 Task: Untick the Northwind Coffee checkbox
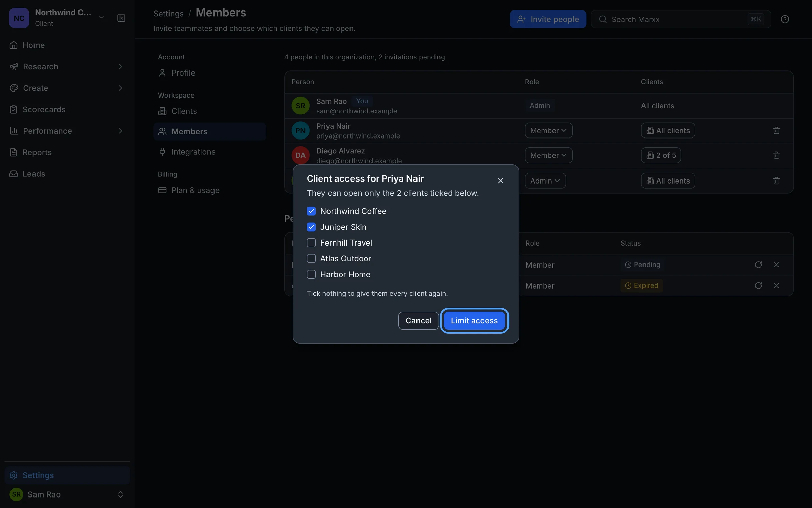click(x=311, y=211)
